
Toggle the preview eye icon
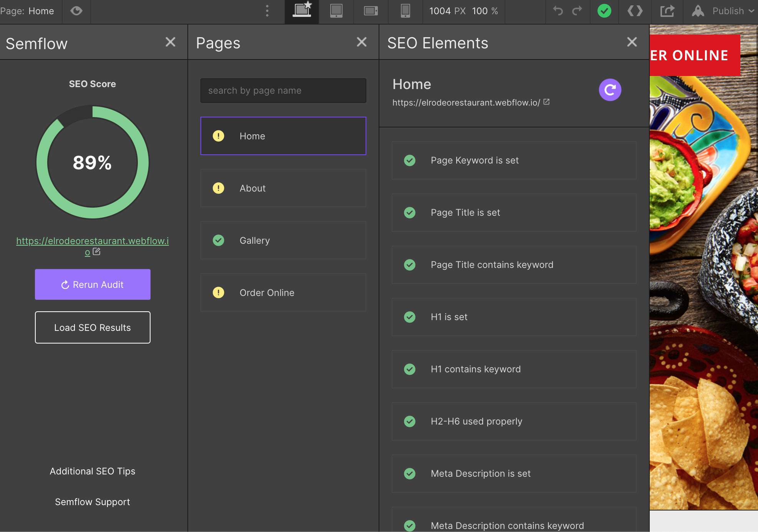(x=76, y=11)
